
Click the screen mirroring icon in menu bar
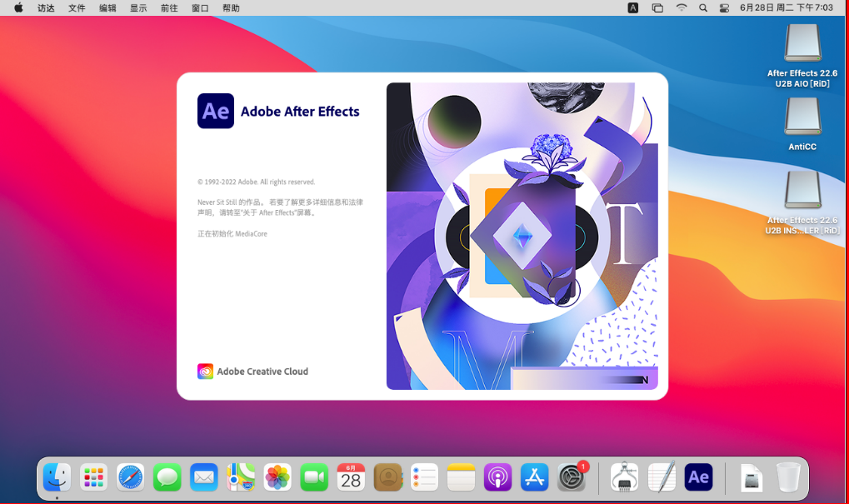click(x=657, y=7)
